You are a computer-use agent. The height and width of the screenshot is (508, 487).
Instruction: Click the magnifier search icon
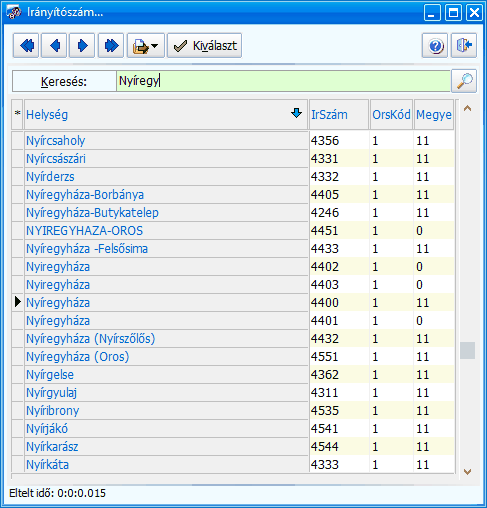point(464,81)
